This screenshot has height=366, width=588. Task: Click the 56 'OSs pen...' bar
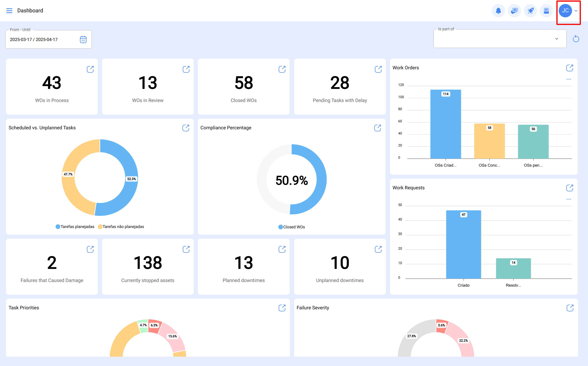(x=533, y=142)
